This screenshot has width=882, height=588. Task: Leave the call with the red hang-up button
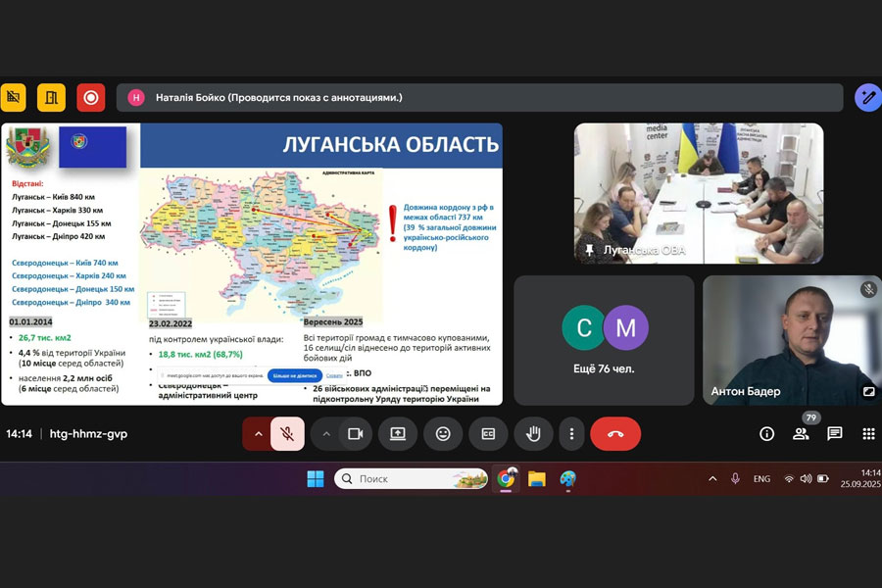[x=615, y=434]
